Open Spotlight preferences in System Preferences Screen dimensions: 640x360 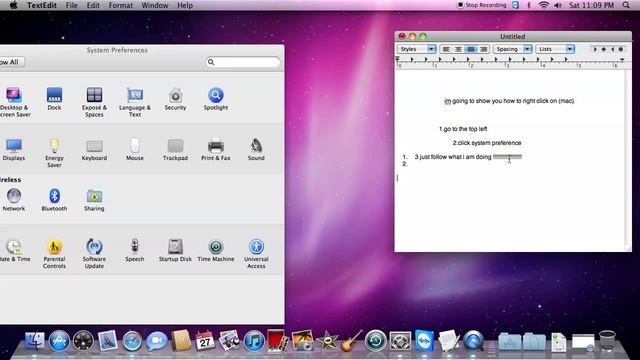point(216,99)
